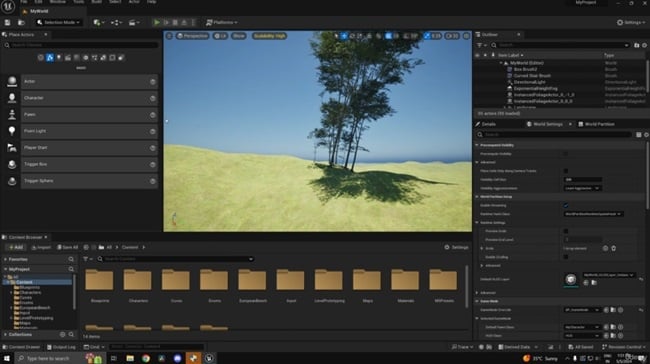This screenshot has width=650, height=364.
Task: Select the Basic category icon in Place Actors
Action: 50,58
